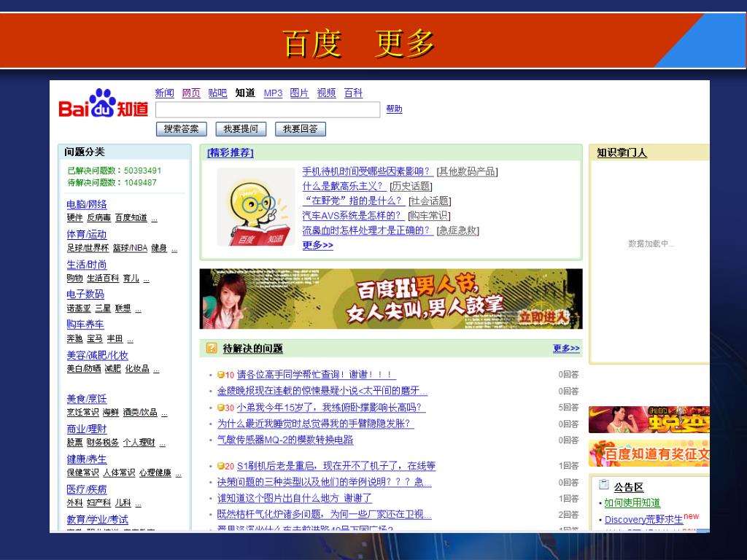The height and width of the screenshot is (560, 747).
Task: Open the 气敏传感器MQ-2 question
Action: 285,440
